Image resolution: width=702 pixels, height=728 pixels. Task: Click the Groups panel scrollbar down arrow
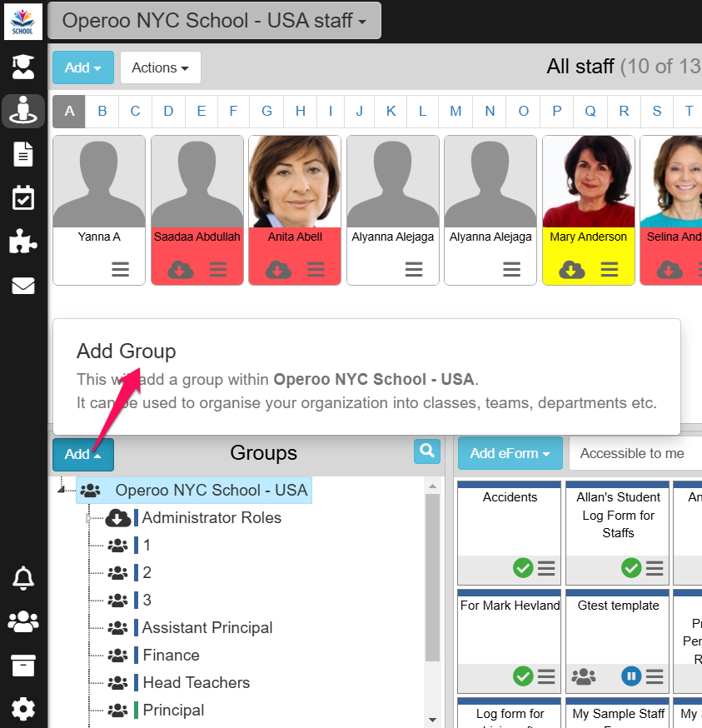(433, 721)
